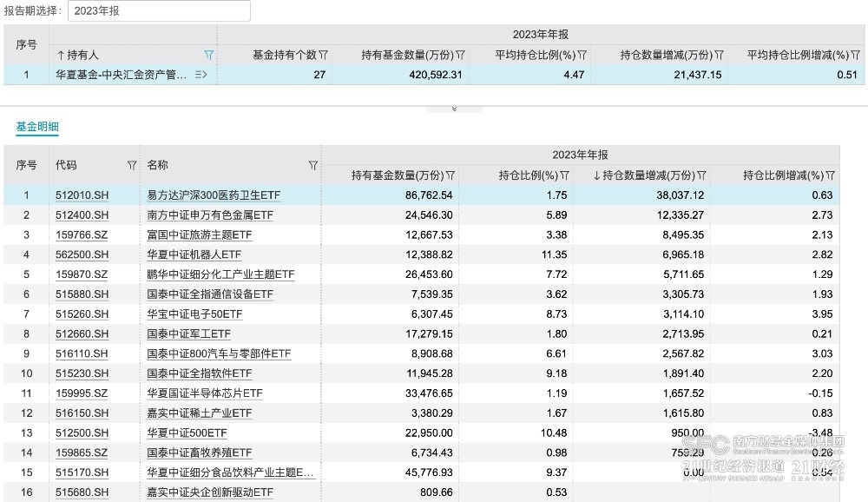Image resolution: width=868 pixels, height=502 pixels.
Task: Open the 嘉实中证央企创新驱动ETF link
Action: click(x=210, y=492)
